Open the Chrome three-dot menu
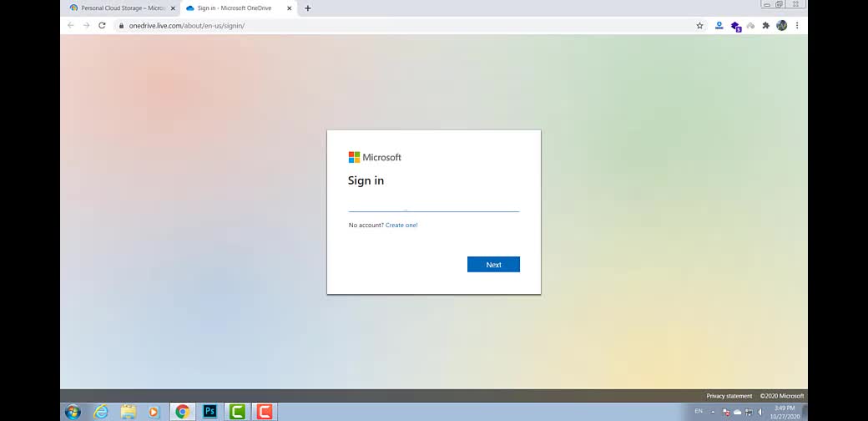The height and width of the screenshot is (421, 868). click(x=797, y=26)
